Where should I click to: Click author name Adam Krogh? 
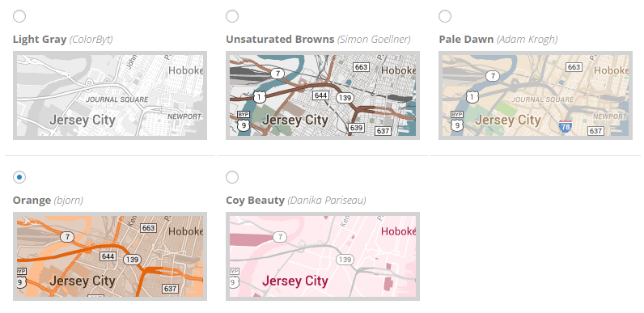coord(527,40)
